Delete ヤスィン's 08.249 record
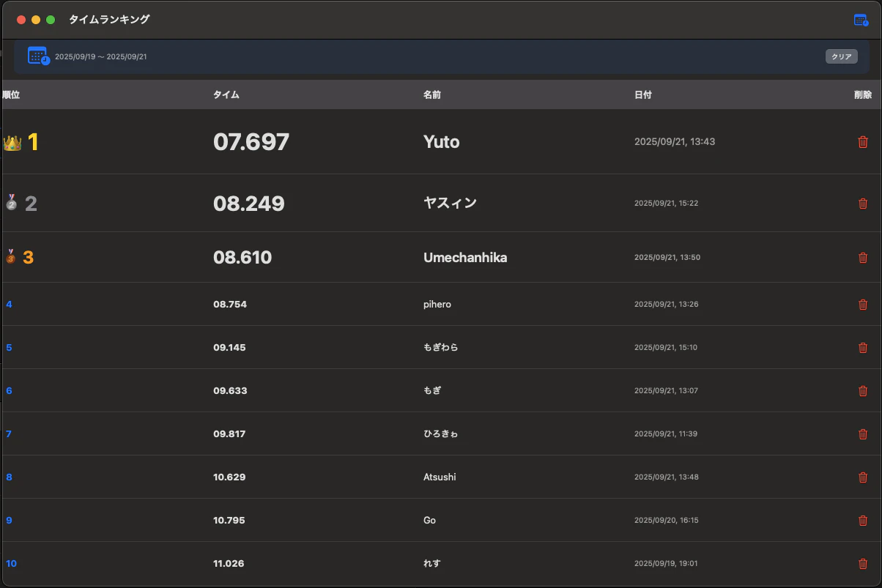The height and width of the screenshot is (588, 882). (x=863, y=204)
